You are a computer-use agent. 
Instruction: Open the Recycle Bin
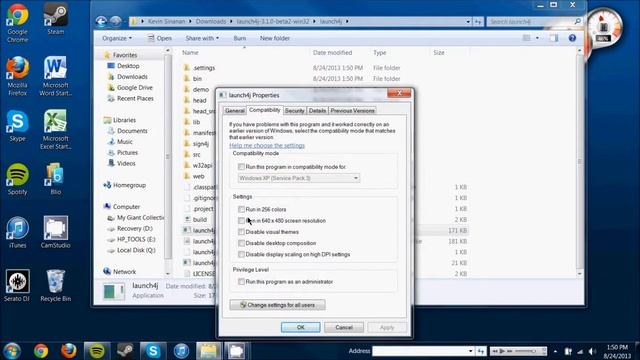(56, 285)
